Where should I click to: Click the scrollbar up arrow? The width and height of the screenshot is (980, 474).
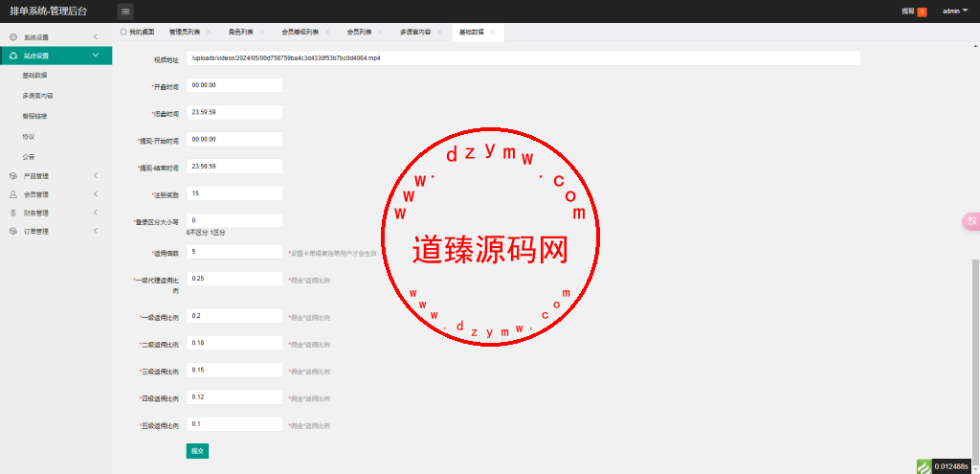pos(975,46)
